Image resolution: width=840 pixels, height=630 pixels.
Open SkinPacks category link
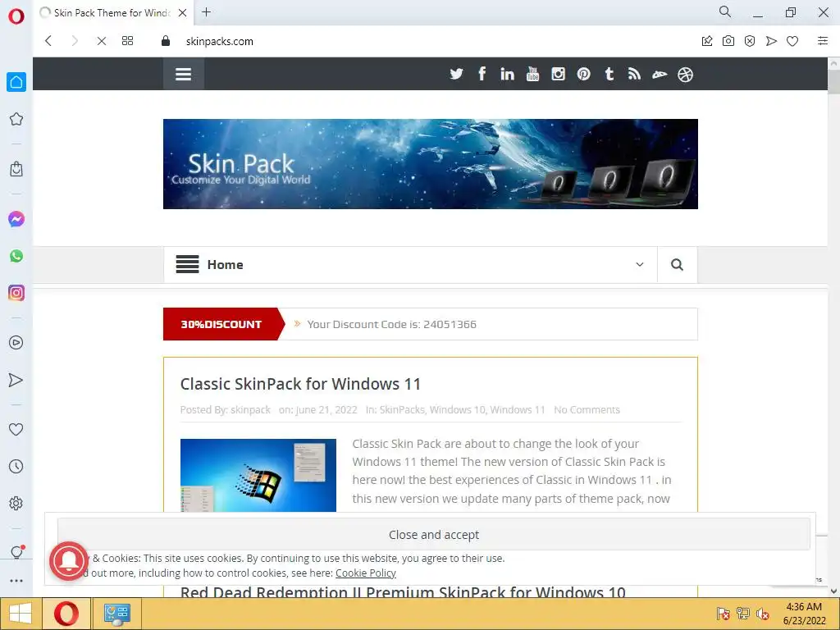click(402, 410)
